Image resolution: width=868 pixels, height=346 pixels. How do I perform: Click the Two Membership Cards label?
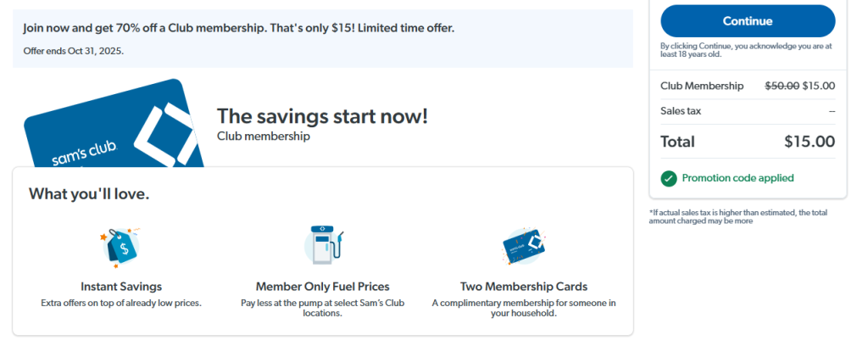tap(523, 287)
